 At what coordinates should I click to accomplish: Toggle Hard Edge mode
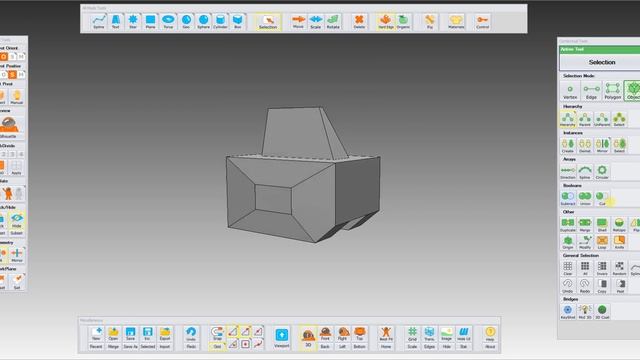coord(386,22)
